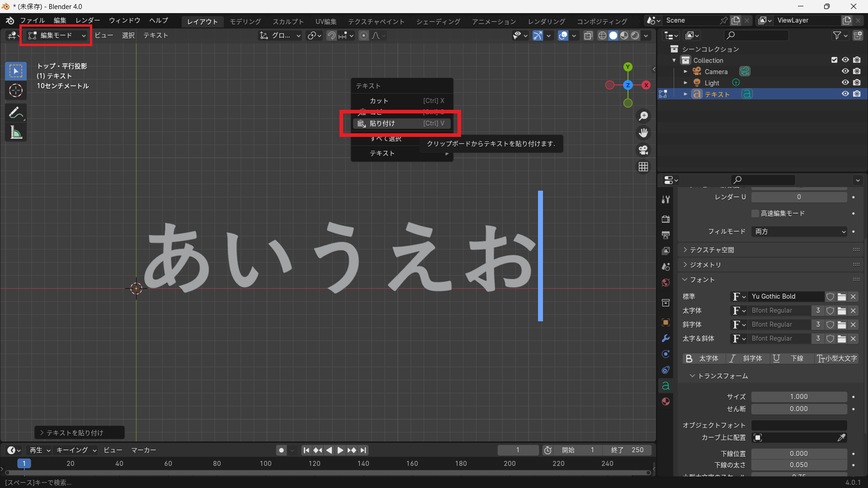Image resolution: width=868 pixels, height=488 pixels.
Task: Open the 編集モード mode dropdown
Action: (57, 35)
